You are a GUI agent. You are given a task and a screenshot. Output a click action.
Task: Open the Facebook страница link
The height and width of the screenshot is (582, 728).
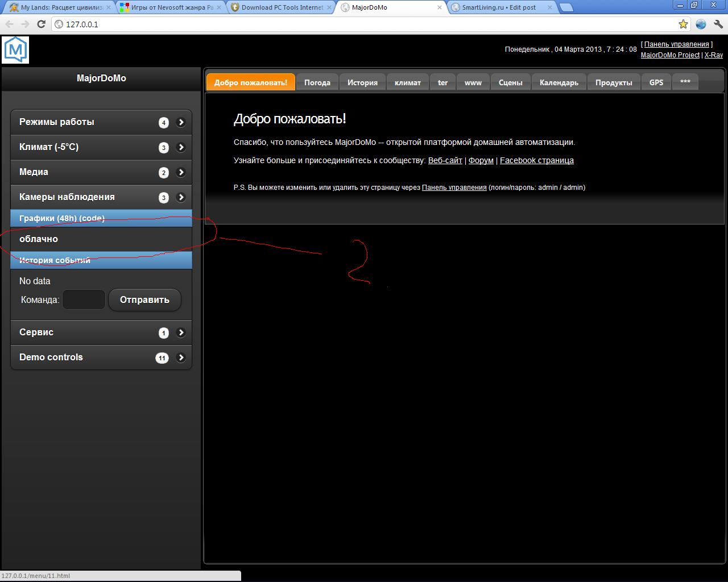point(537,160)
